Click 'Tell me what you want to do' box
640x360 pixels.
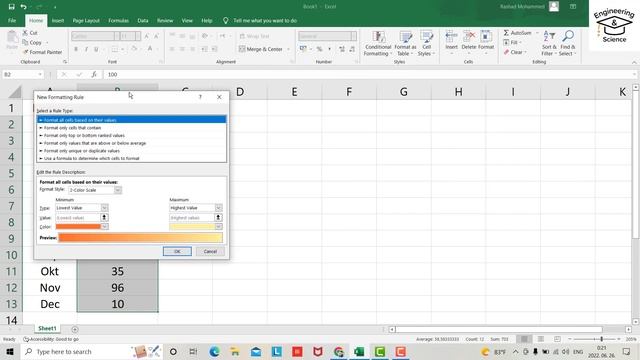(x=260, y=20)
